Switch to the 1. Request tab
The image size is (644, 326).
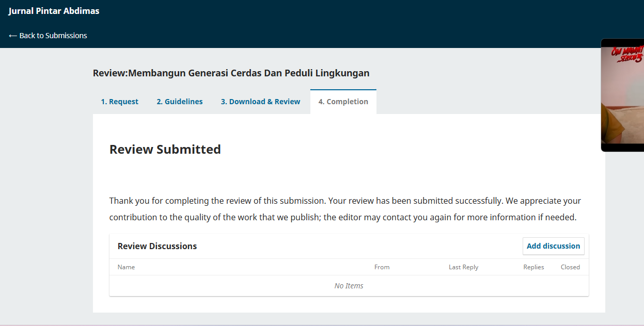click(120, 102)
